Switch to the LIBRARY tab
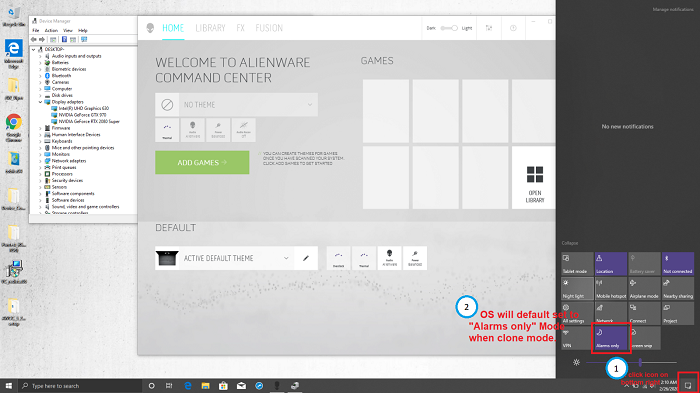The image size is (700, 393). (210, 28)
